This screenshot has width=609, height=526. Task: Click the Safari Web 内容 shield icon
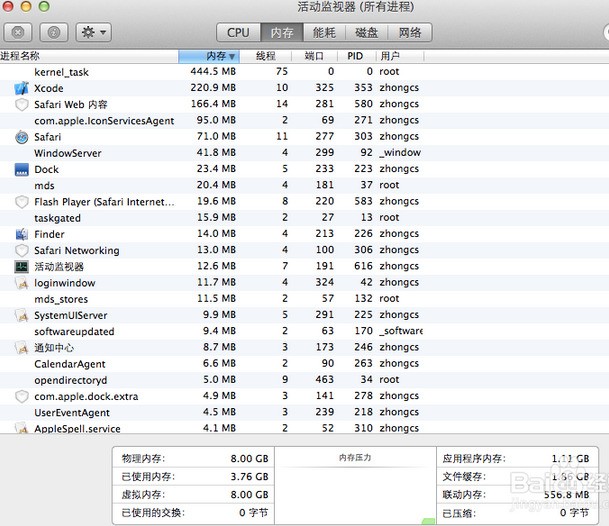[22, 104]
